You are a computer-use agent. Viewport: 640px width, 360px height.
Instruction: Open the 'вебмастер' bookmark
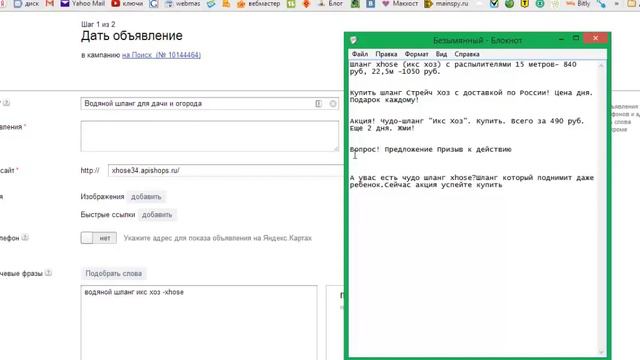[258, 4]
